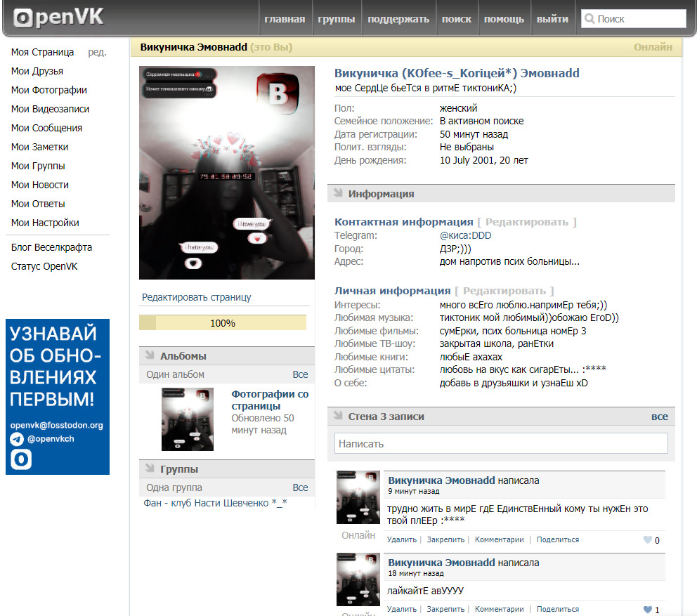Open поиск in top navigation

(x=457, y=19)
